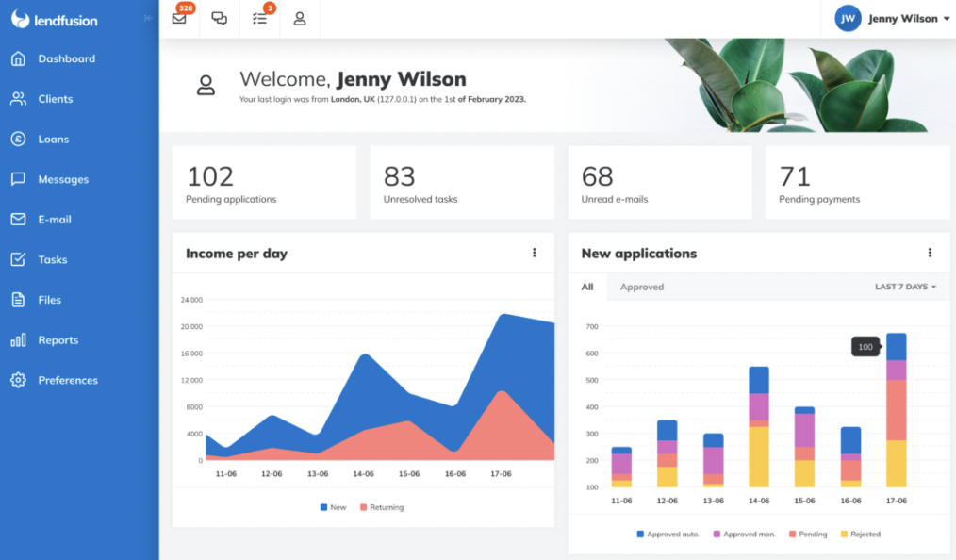The width and height of the screenshot is (956, 560).
Task: Go to Clients in the sidebar
Action: 55,99
